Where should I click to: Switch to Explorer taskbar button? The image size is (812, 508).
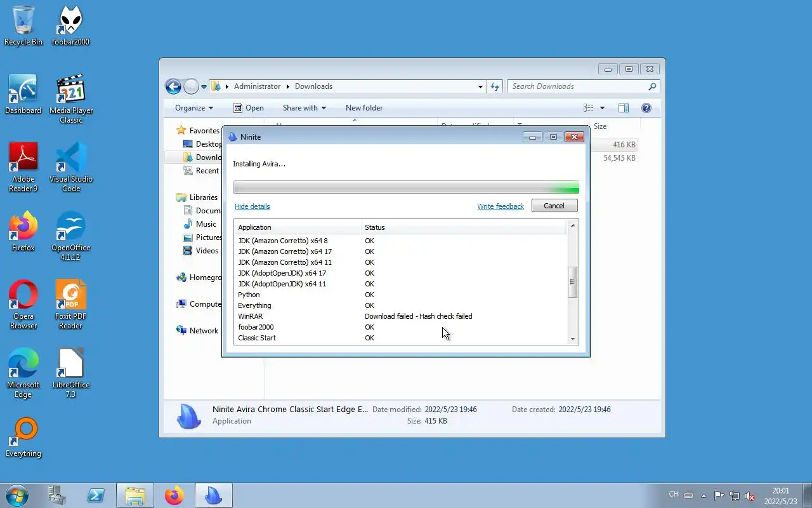(134, 495)
